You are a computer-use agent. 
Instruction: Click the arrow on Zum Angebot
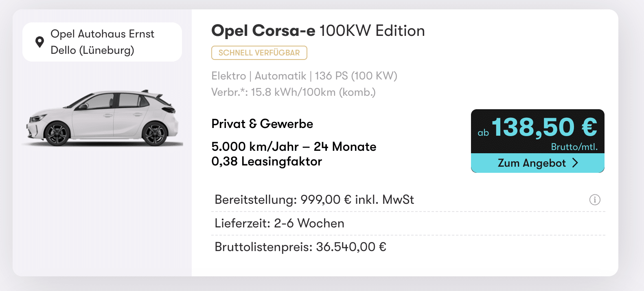pyautogui.click(x=575, y=163)
